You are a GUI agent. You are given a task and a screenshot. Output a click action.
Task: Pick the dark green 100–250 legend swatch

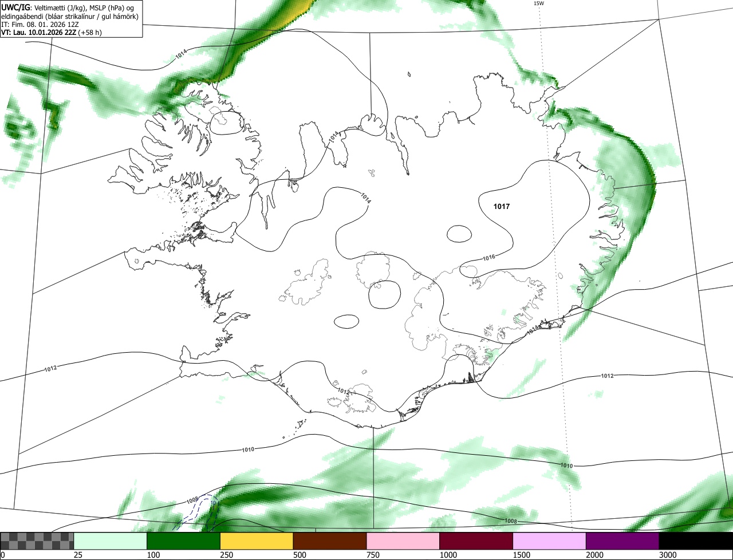tap(184, 541)
